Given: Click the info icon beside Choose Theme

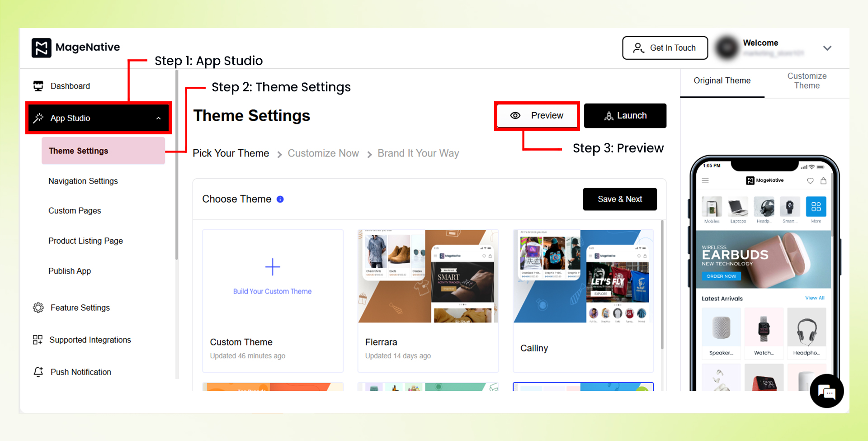Looking at the screenshot, I should coord(280,199).
